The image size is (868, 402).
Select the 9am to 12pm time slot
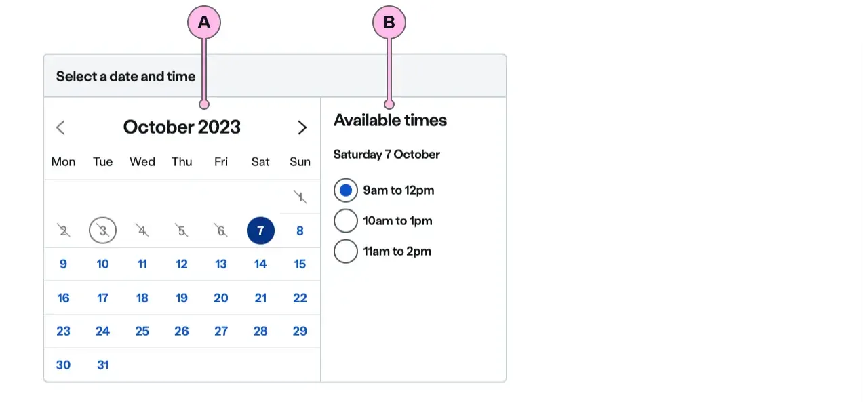(346, 190)
